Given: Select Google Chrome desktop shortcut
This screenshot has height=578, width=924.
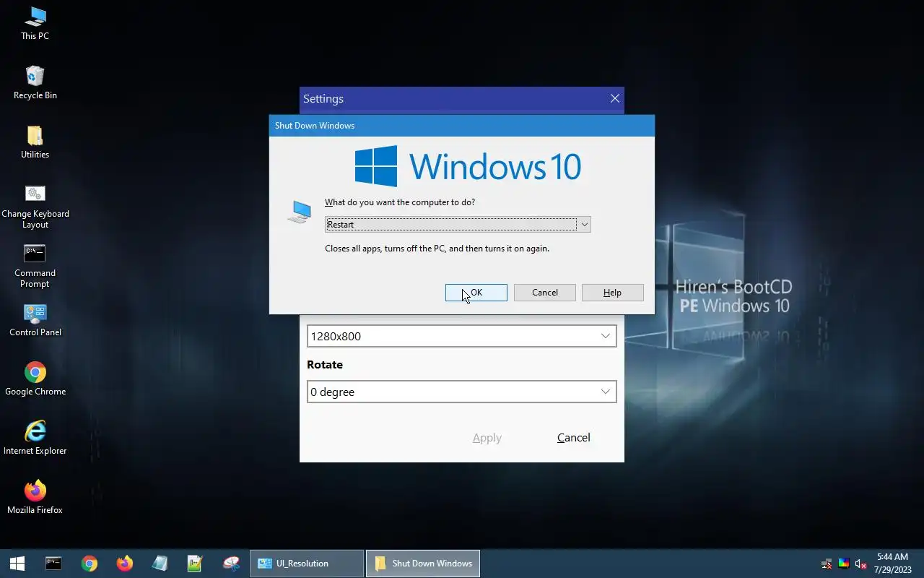Looking at the screenshot, I should pos(35,379).
